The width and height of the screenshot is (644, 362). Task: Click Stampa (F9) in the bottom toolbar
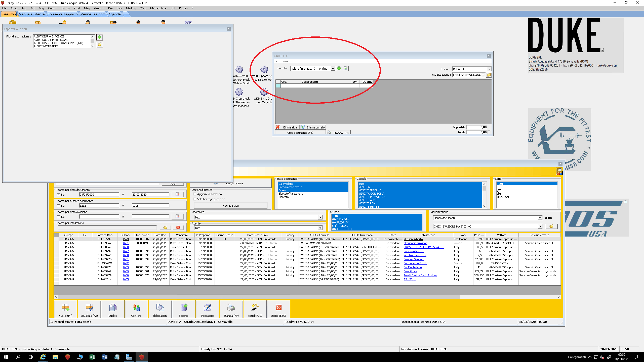(x=231, y=309)
